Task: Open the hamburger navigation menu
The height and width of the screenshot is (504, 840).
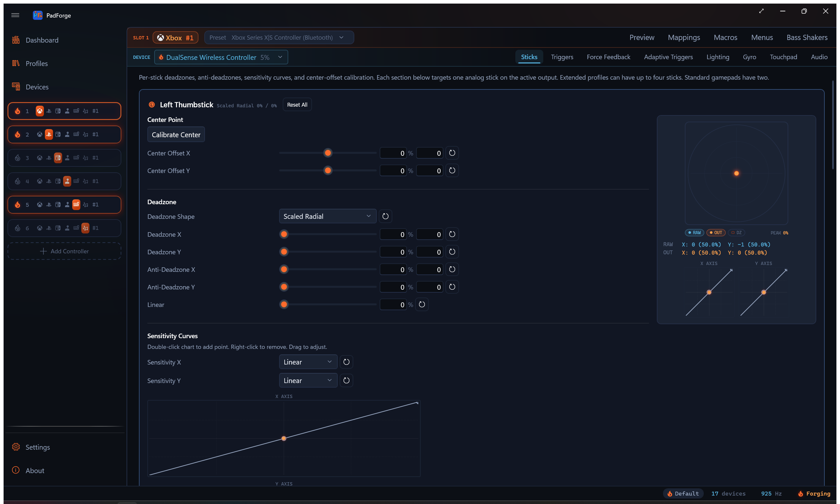Action: coord(15,15)
